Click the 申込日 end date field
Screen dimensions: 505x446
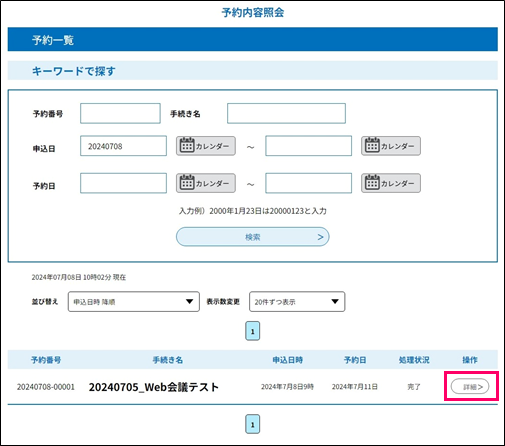(308, 146)
